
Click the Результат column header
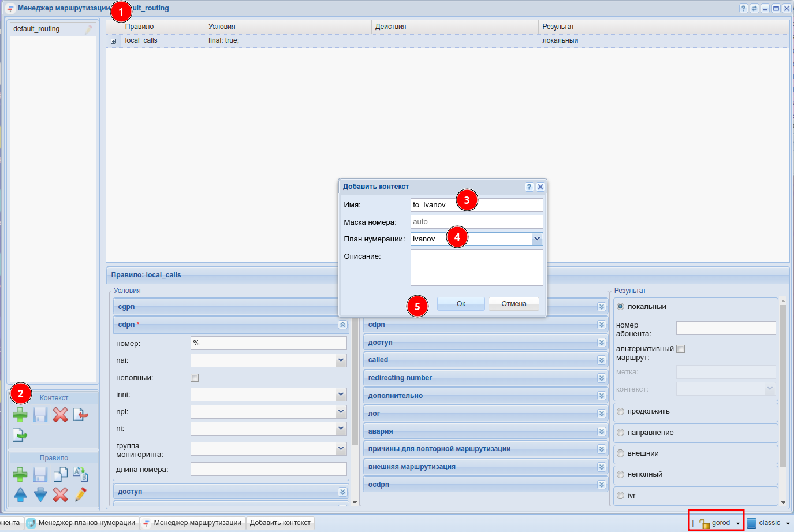(663, 27)
